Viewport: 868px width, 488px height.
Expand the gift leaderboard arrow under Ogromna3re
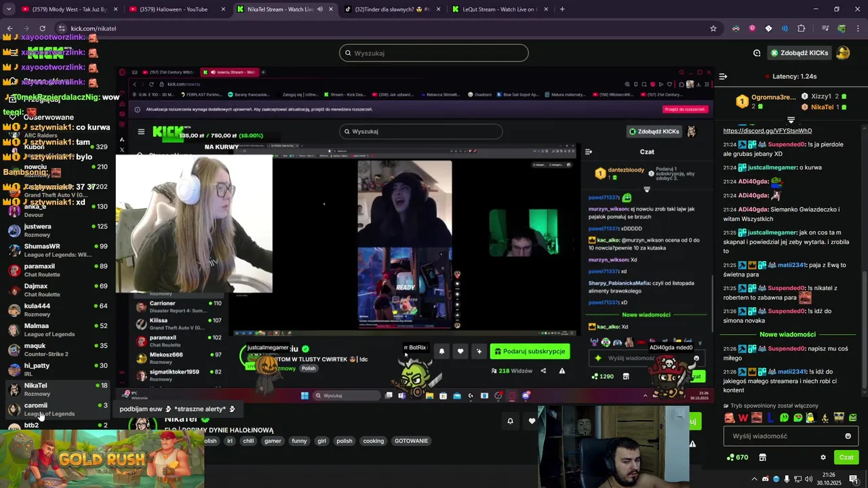791,120
